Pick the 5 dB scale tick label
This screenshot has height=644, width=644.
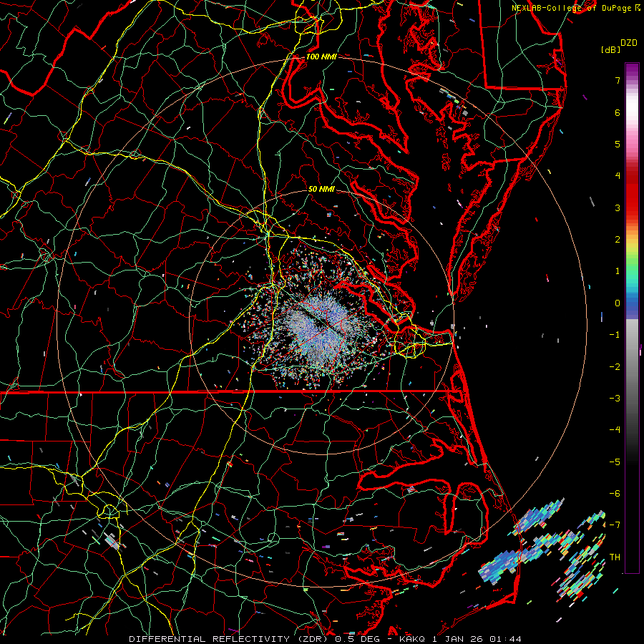click(x=618, y=144)
